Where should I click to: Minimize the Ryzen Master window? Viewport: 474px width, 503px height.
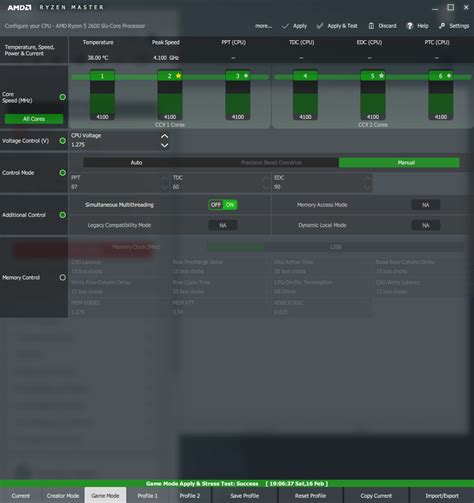[x=435, y=8]
